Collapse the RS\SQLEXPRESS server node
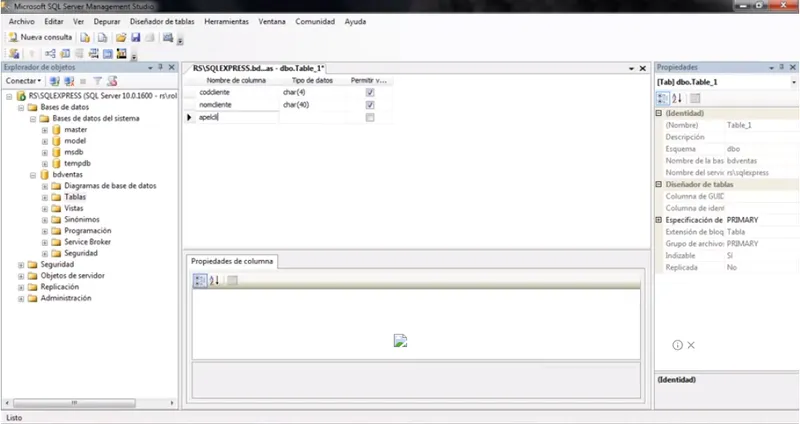The width and height of the screenshot is (800, 424). [x=9, y=96]
